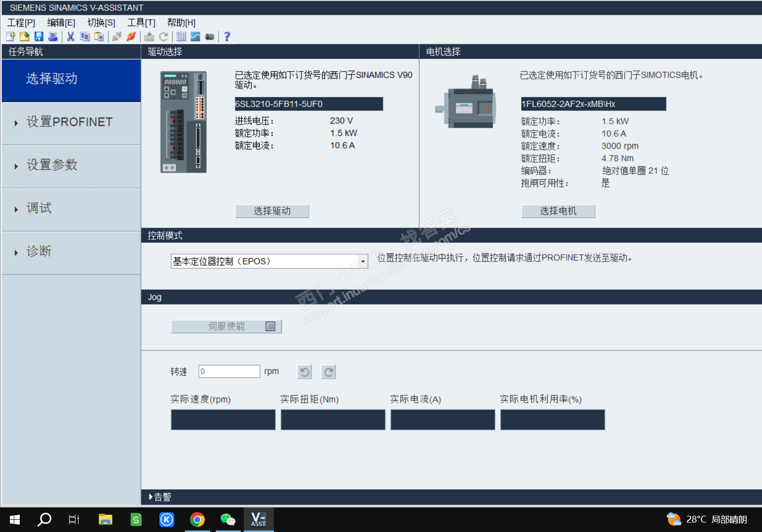Click the 实际速度(rpm) display box
This screenshot has height=532, width=762.
tap(223, 419)
